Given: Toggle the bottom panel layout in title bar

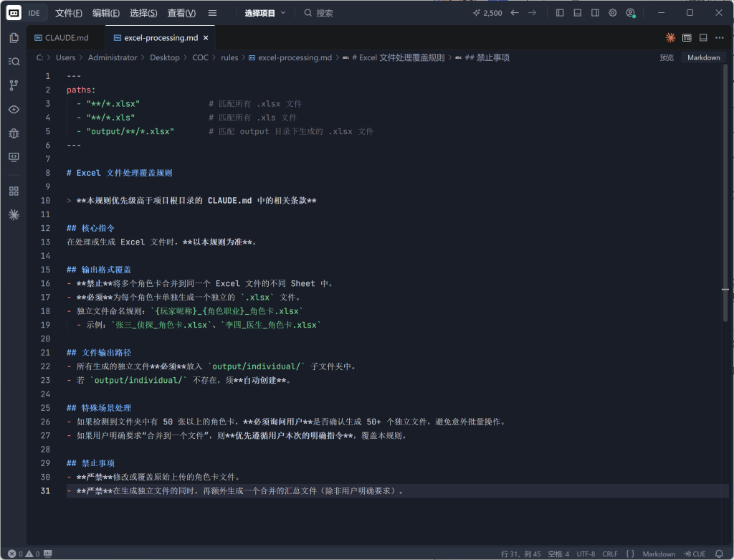Looking at the screenshot, I should pyautogui.click(x=578, y=13).
